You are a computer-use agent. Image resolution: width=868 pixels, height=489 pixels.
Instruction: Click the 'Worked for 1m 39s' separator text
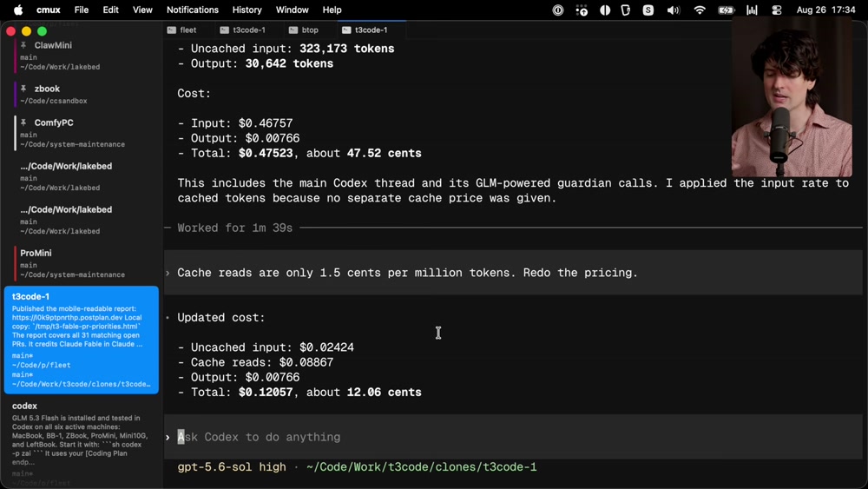(x=234, y=228)
